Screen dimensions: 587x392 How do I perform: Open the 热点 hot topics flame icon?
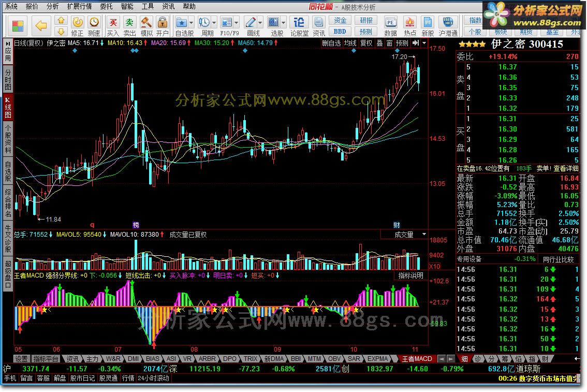tap(410, 26)
